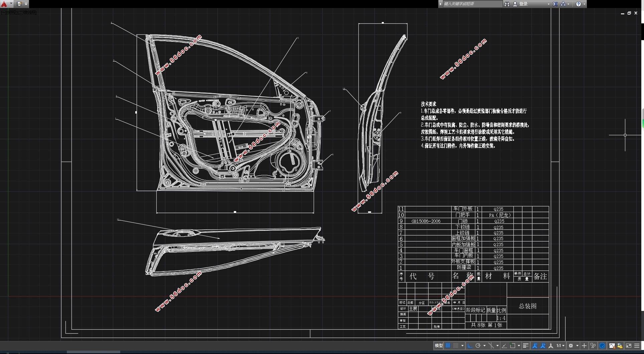
Task: Toggle the square object snap icon
Action: 513,346
